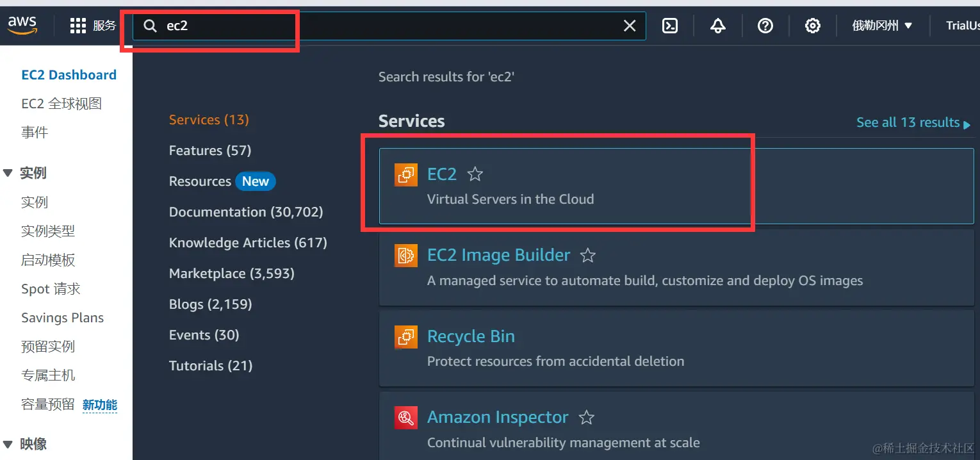The width and height of the screenshot is (980, 460).
Task: Open the notifications bell icon
Action: click(718, 26)
